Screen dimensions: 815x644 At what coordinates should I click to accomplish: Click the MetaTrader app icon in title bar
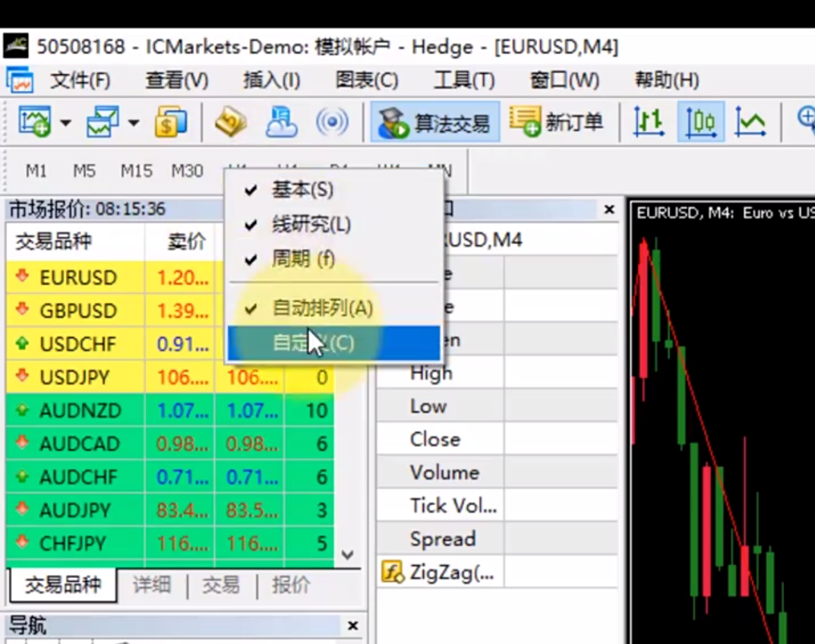(16, 47)
